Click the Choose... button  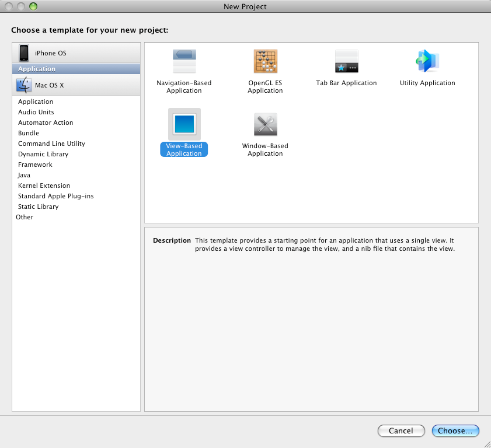point(455,431)
